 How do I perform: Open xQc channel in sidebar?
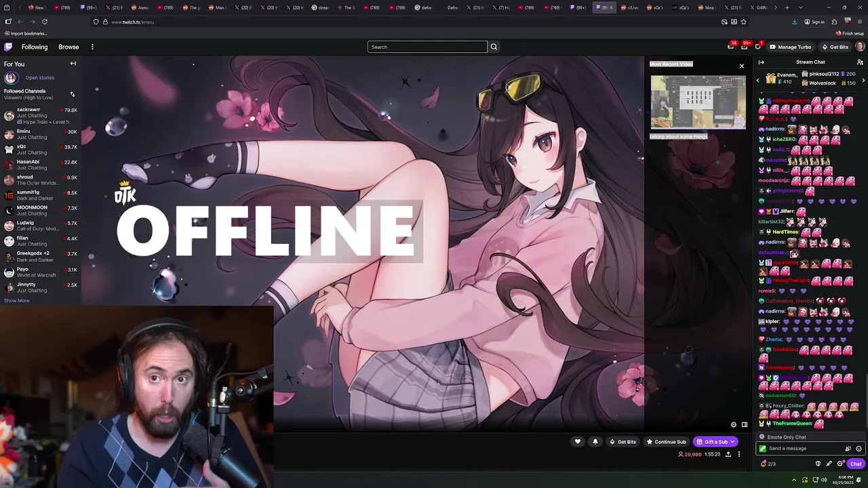coord(41,149)
